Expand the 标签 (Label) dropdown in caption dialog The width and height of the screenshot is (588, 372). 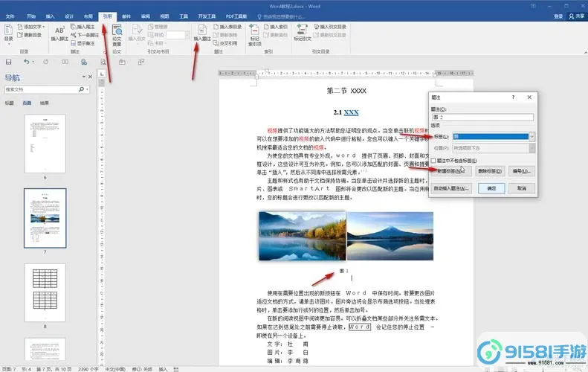pyautogui.click(x=532, y=137)
